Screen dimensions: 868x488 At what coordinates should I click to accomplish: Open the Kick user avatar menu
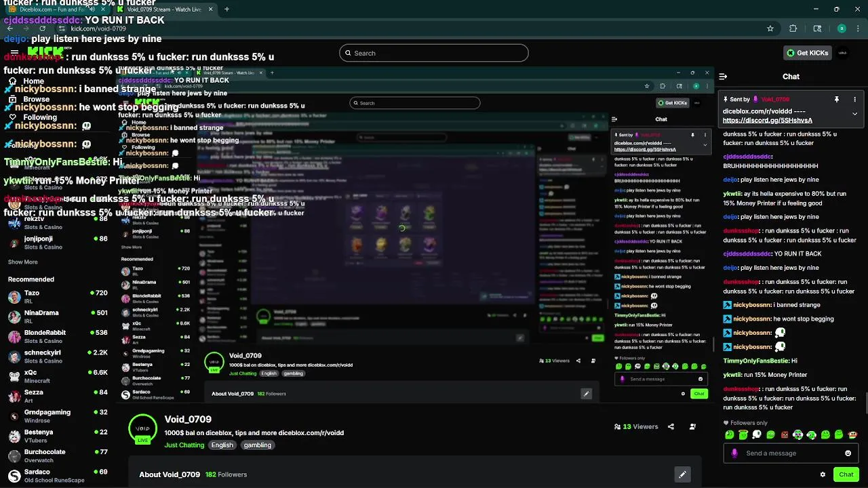pyautogui.click(x=843, y=53)
